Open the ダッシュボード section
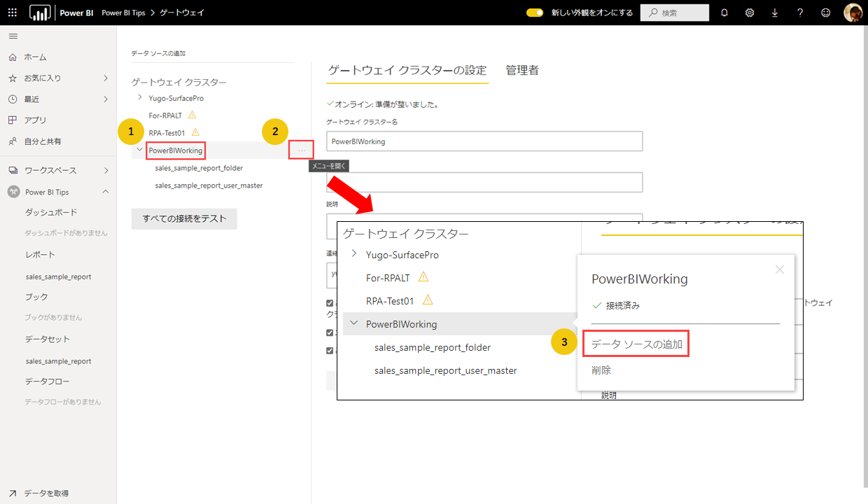Screen dimensions: 868x504 tap(51, 212)
